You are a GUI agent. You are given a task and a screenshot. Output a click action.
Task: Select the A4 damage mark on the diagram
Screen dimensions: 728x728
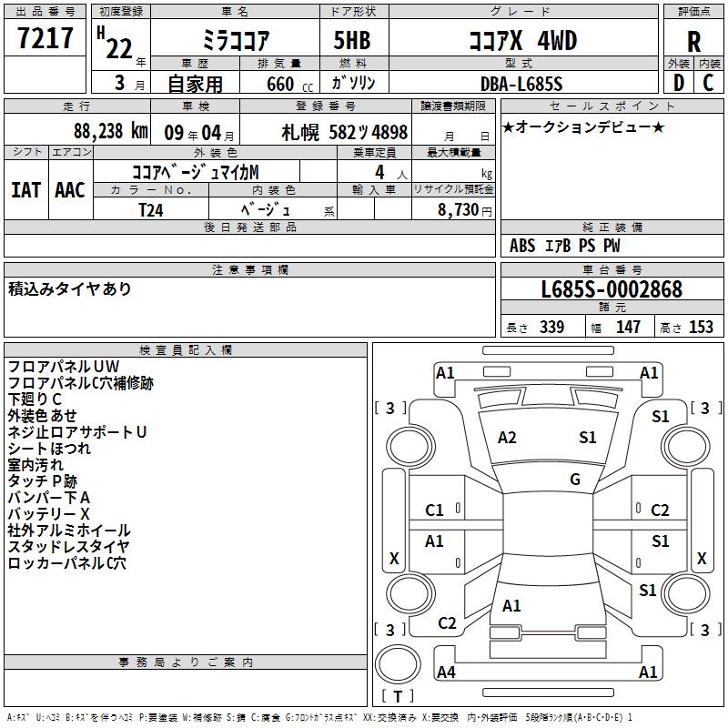(446, 672)
